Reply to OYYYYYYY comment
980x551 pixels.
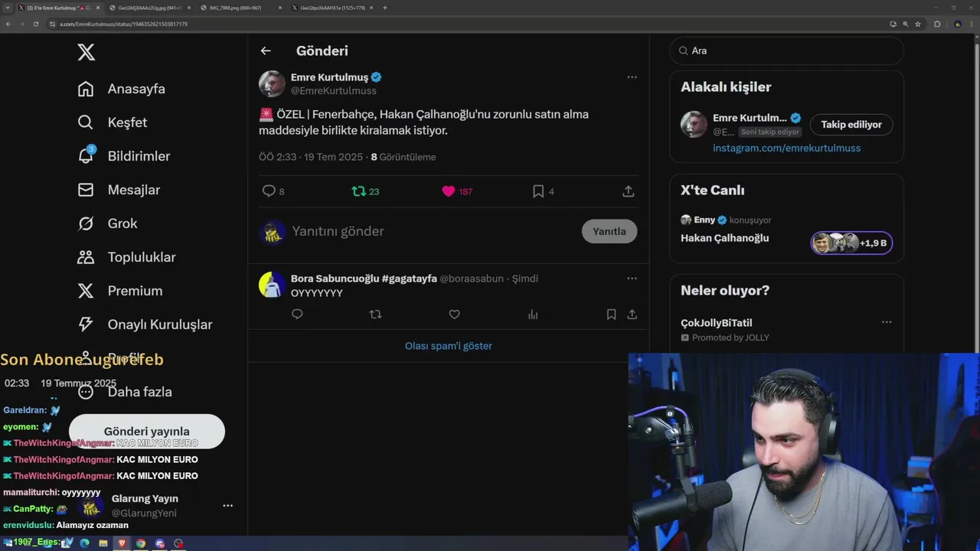(297, 314)
